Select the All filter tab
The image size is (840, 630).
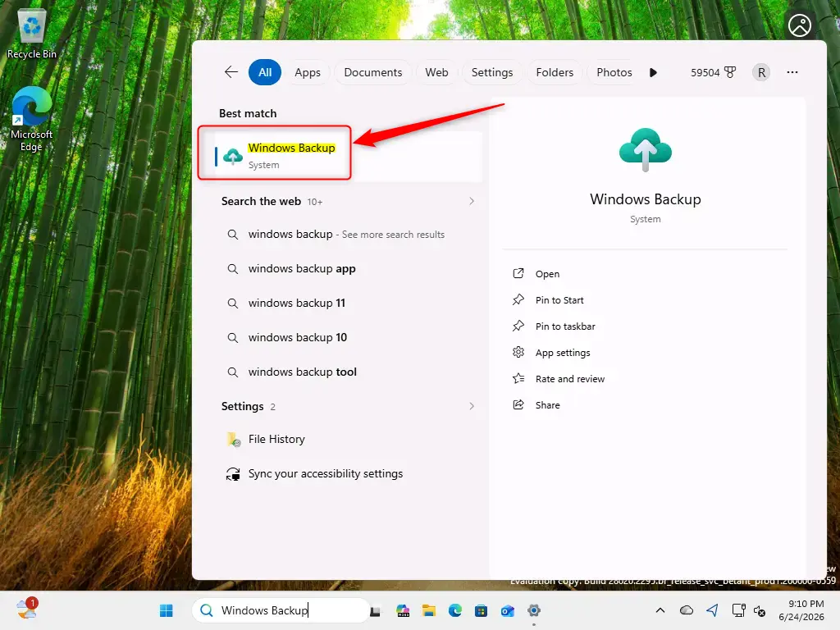(265, 72)
